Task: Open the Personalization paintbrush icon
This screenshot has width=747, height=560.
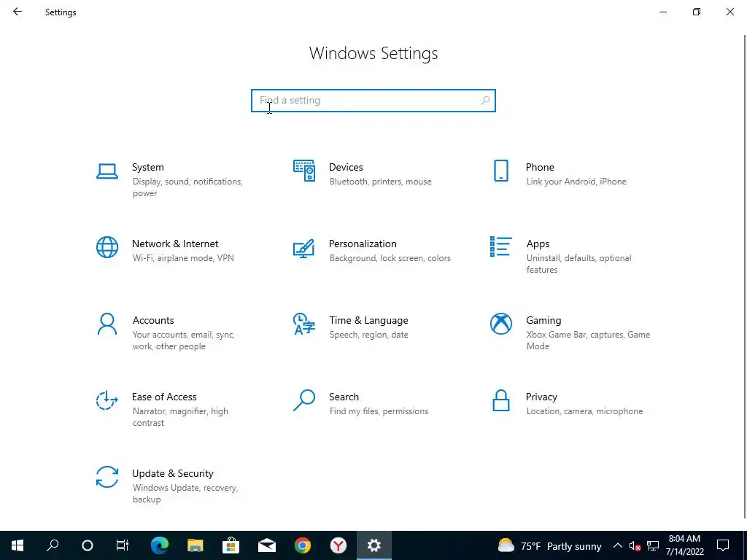Action: tap(304, 248)
